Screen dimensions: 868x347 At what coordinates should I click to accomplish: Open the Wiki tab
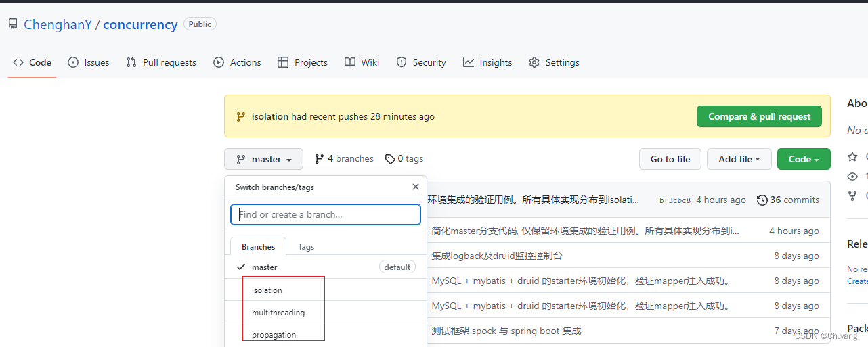pyautogui.click(x=362, y=62)
